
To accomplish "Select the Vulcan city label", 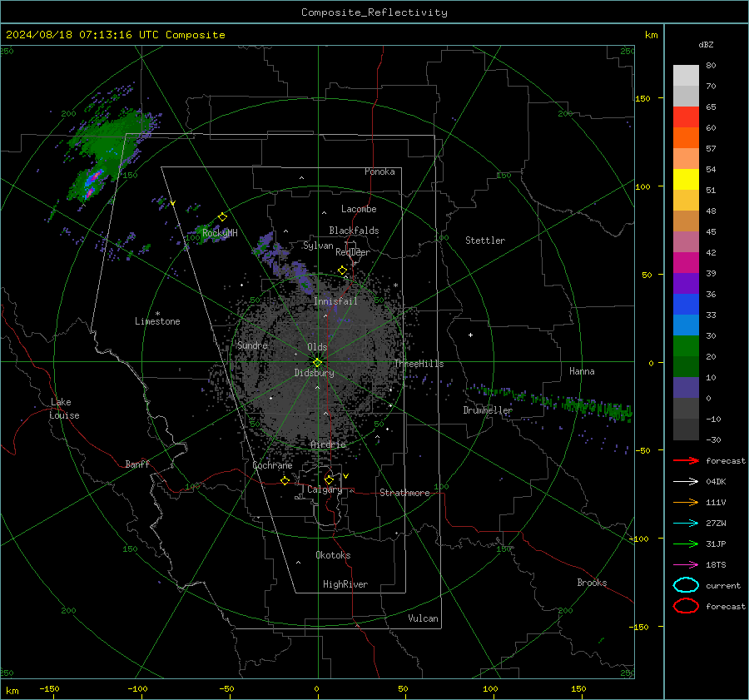I will click(x=424, y=618).
